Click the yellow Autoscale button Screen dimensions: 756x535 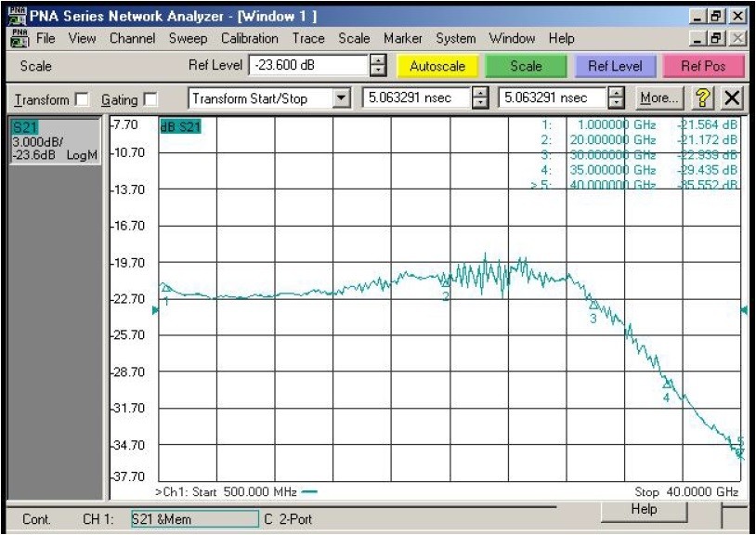[437, 66]
